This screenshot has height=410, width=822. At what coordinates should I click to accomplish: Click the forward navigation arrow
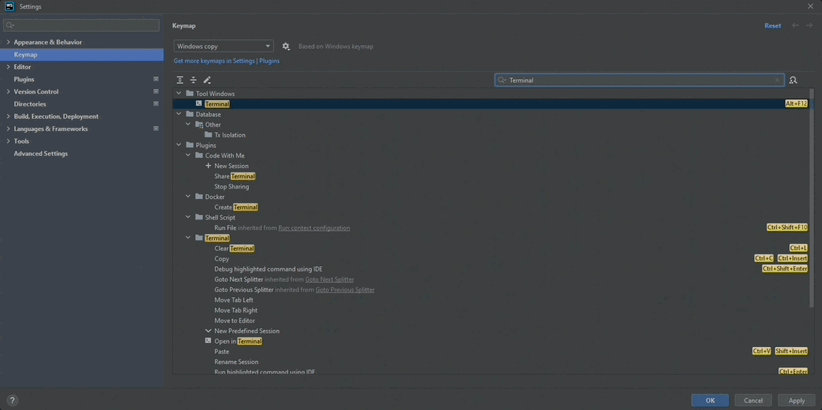point(809,26)
